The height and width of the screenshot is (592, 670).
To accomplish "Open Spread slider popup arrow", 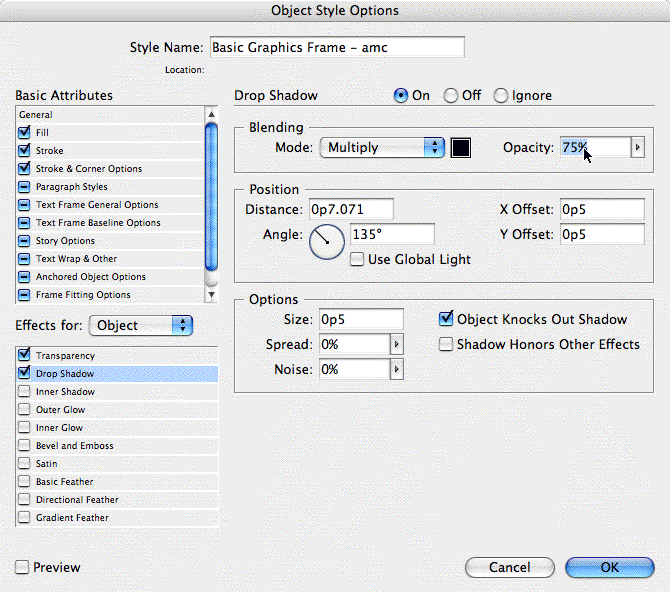I will click(397, 344).
